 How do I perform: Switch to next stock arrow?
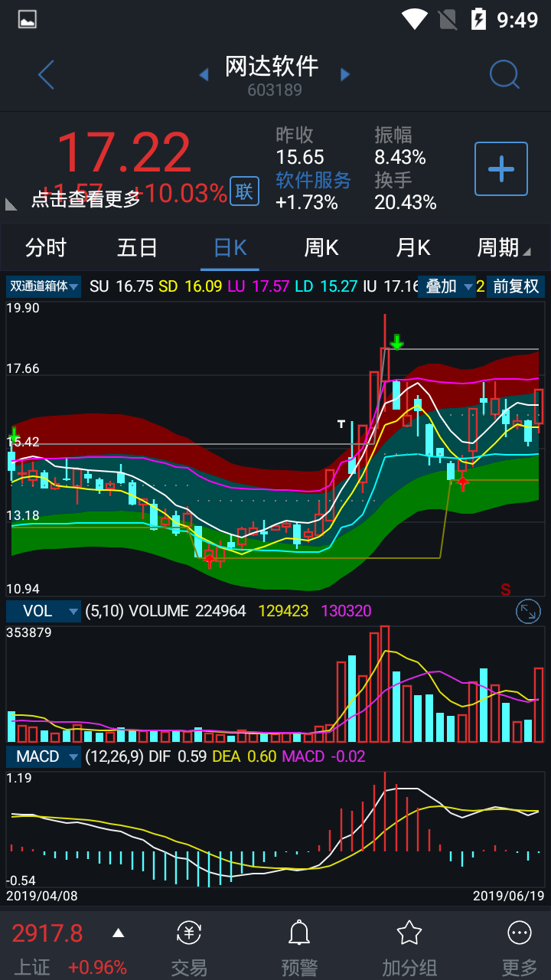[x=345, y=74]
